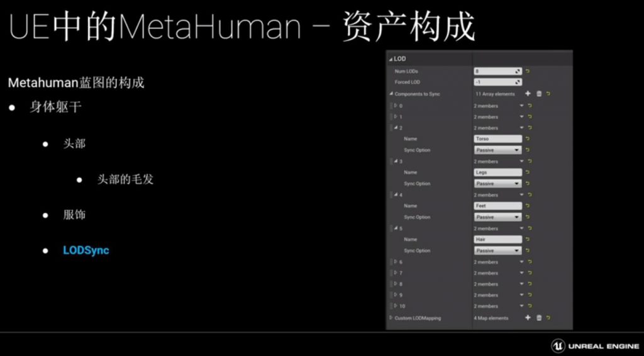Viewport: 644px width, 356px height.
Task: Reset array element 2 to default
Action: [530, 128]
